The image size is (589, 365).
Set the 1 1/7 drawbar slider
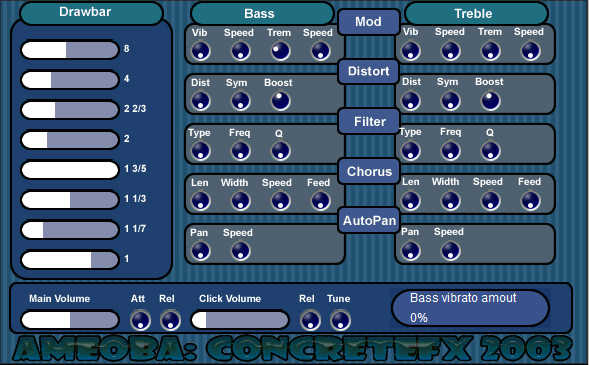coord(70,230)
